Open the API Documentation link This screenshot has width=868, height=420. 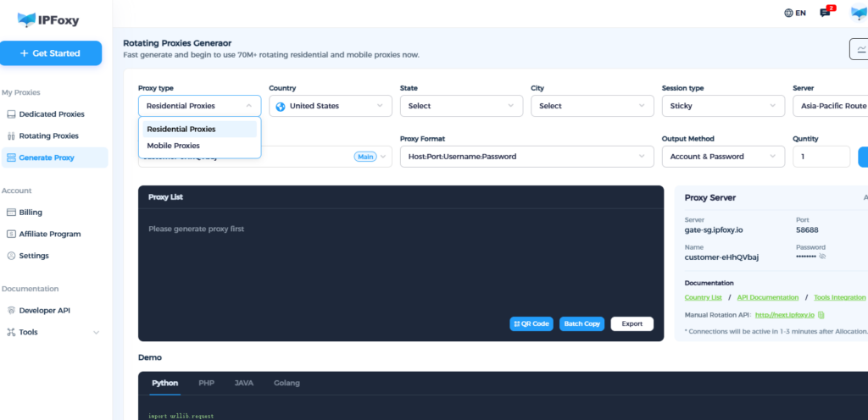tap(767, 297)
